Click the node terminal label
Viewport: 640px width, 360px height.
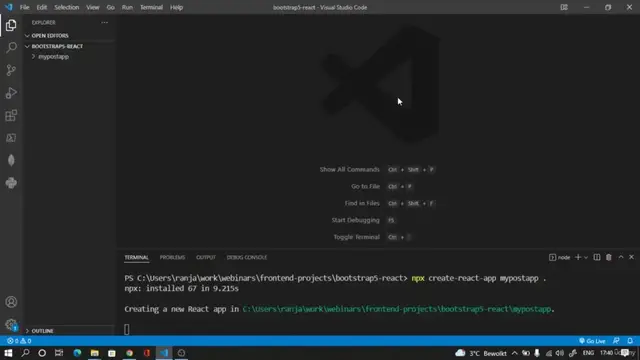click(560, 257)
